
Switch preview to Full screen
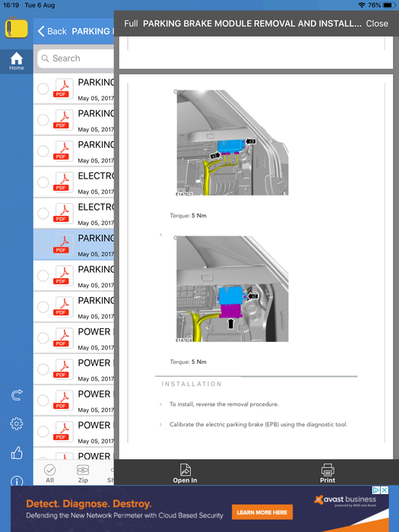131,24
